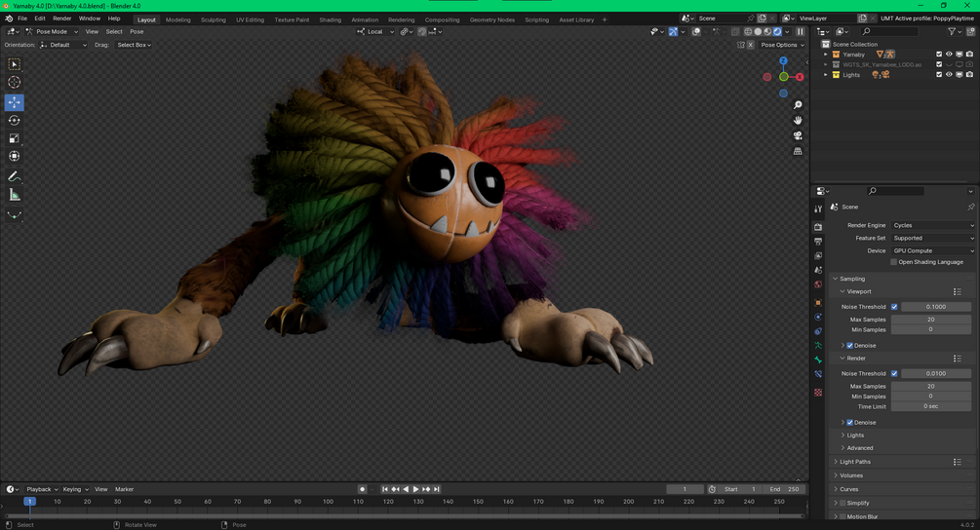
Task: Open the Marker menu in timeline
Action: coord(125,489)
